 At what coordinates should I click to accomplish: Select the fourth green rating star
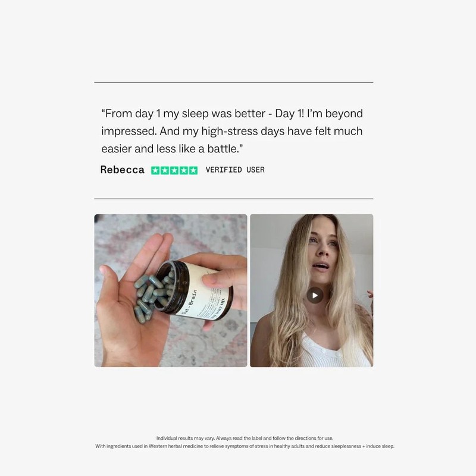pos(184,170)
